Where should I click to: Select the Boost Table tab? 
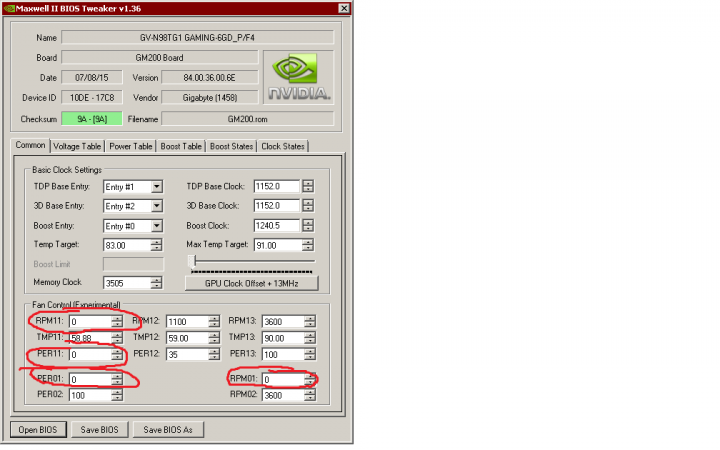coord(181,146)
